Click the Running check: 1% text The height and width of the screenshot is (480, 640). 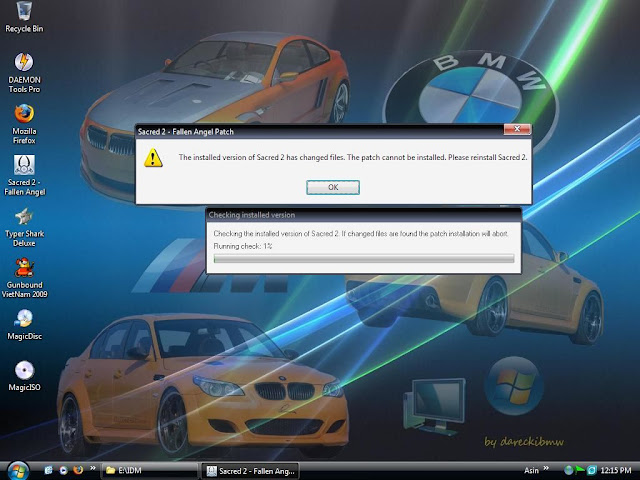click(242, 246)
